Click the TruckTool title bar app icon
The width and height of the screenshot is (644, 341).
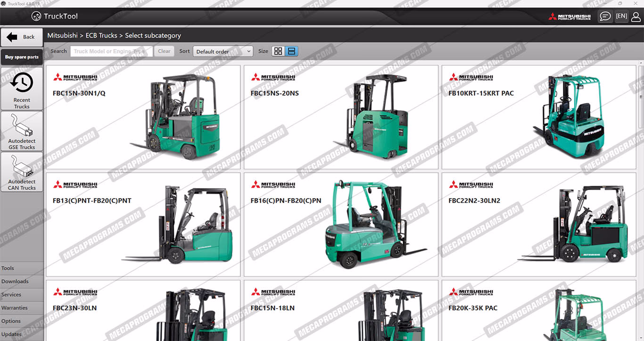[3, 3]
